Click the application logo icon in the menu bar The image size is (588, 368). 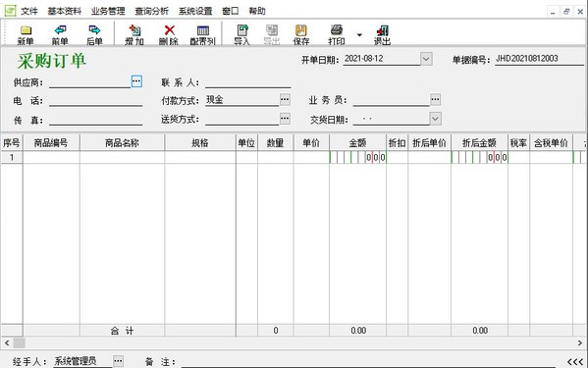(x=10, y=11)
